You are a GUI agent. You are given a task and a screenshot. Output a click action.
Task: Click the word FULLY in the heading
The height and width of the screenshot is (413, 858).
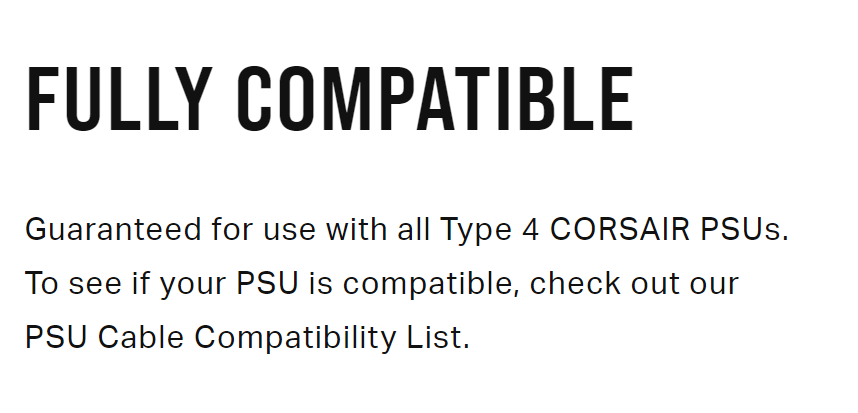119,99
